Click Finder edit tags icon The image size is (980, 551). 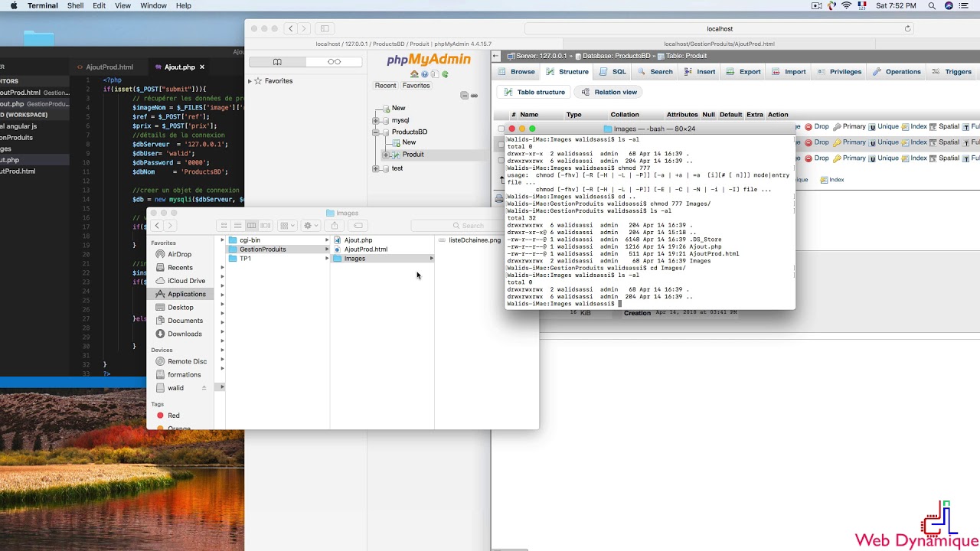[x=358, y=226]
